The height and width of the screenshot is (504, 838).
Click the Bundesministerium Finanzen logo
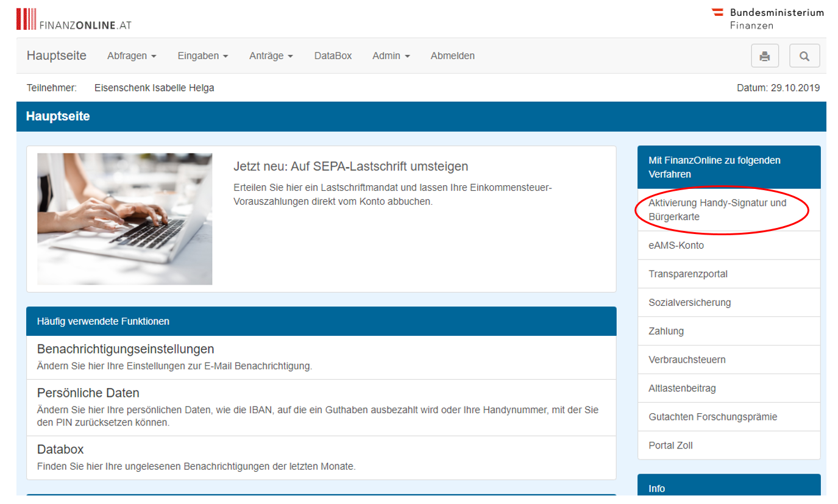pyautogui.click(x=767, y=18)
